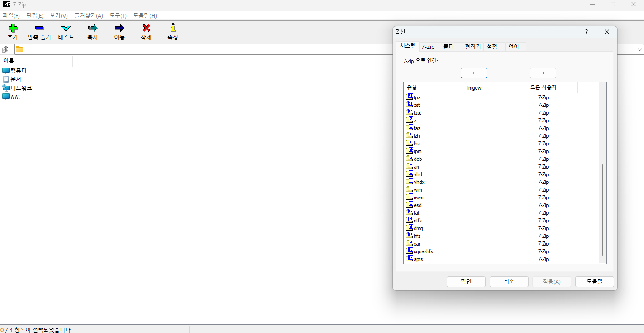Open the Edit (편집) menu
The image size is (644, 333).
tap(35, 15)
